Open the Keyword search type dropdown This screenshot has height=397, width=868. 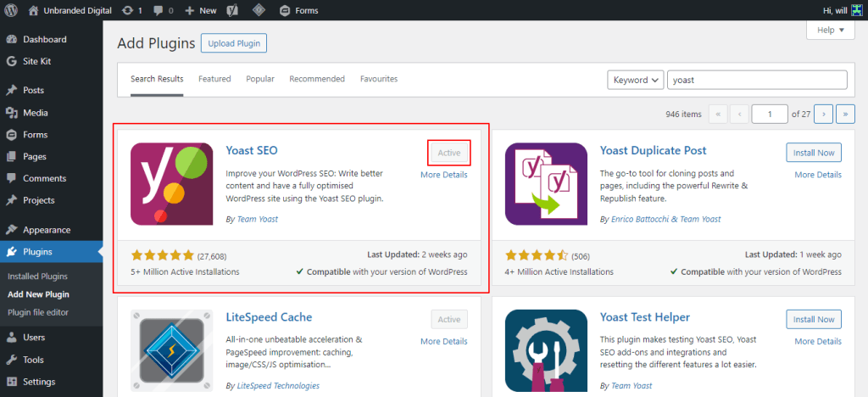636,80
